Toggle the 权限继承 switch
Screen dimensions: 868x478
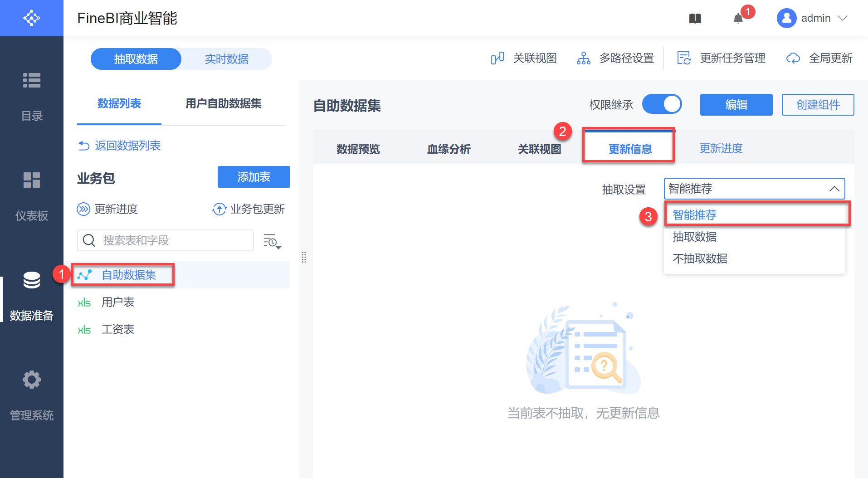click(x=662, y=104)
